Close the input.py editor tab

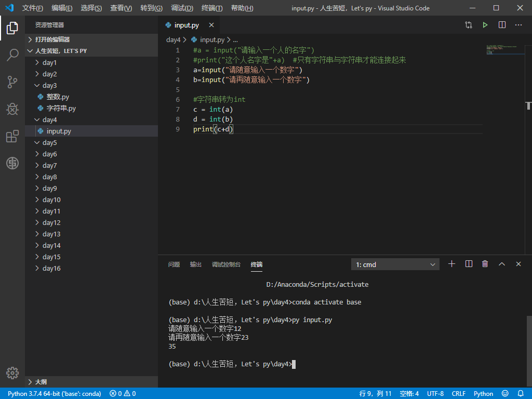[211, 25]
